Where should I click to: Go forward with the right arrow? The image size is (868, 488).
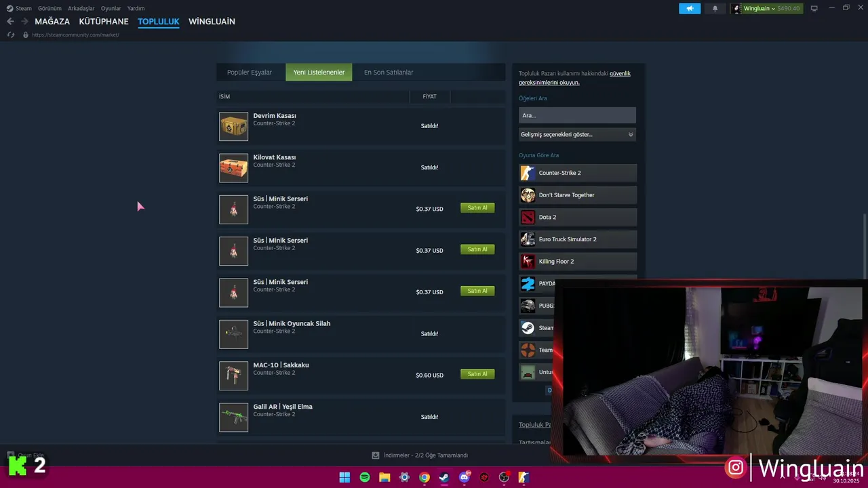24,22
